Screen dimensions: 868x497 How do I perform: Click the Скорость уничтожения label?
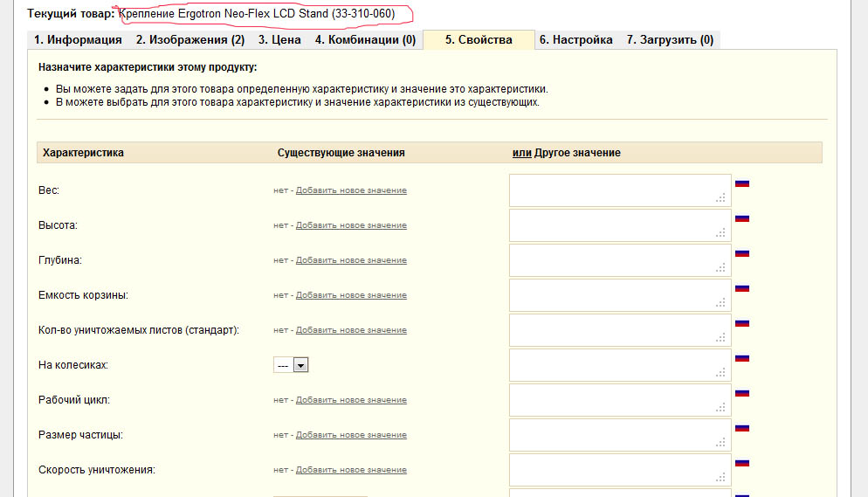click(97, 470)
